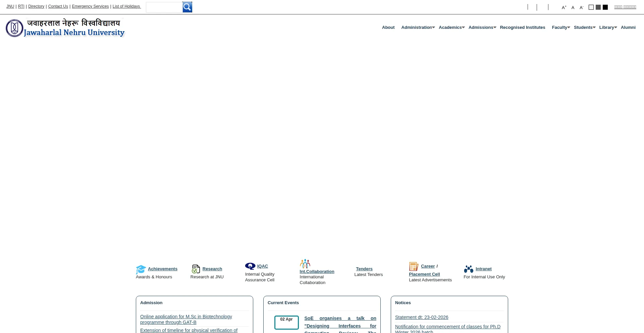The image size is (644, 333).
Task: Open the Achievements link
Action: [x=163, y=269]
